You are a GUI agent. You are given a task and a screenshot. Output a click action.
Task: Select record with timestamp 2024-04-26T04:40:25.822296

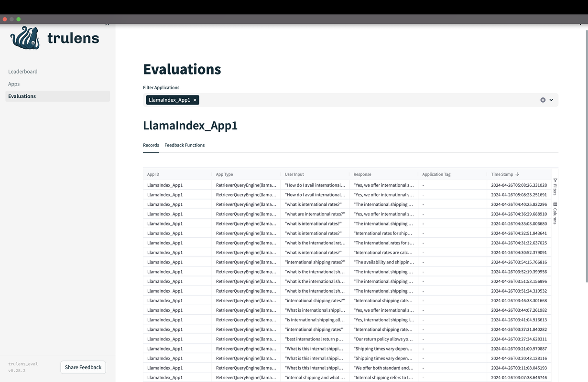click(x=347, y=204)
